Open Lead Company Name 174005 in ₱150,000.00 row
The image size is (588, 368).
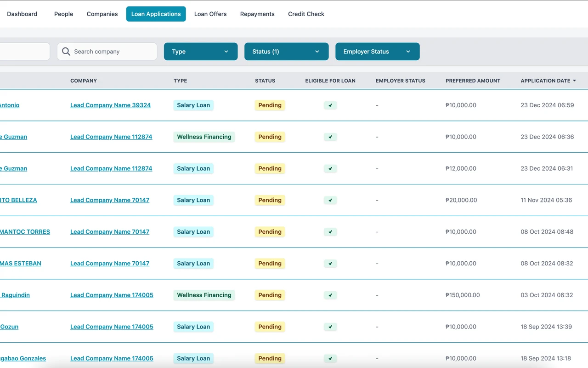(x=112, y=295)
